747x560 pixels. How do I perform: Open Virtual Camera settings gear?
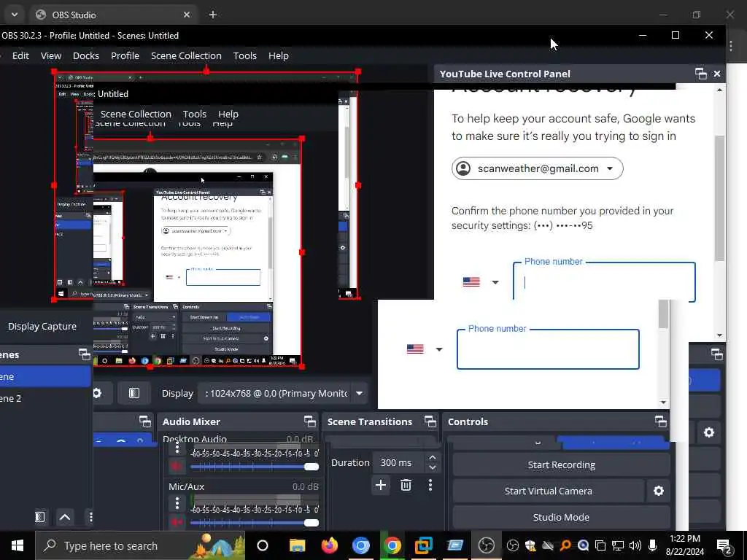pyautogui.click(x=659, y=491)
